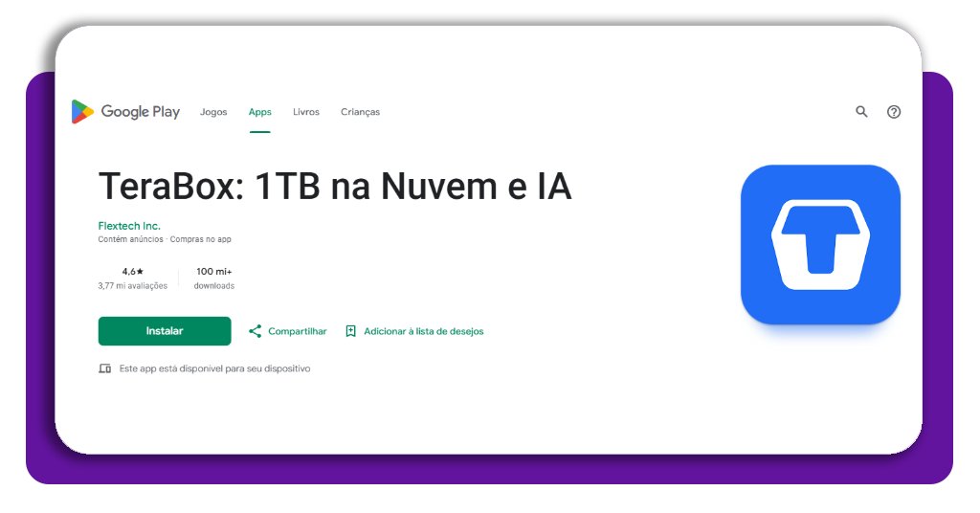The width and height of the screenshot is (980, 513).
Task: Click the bookmark wishlist icon
Action: tap(350, 331)
